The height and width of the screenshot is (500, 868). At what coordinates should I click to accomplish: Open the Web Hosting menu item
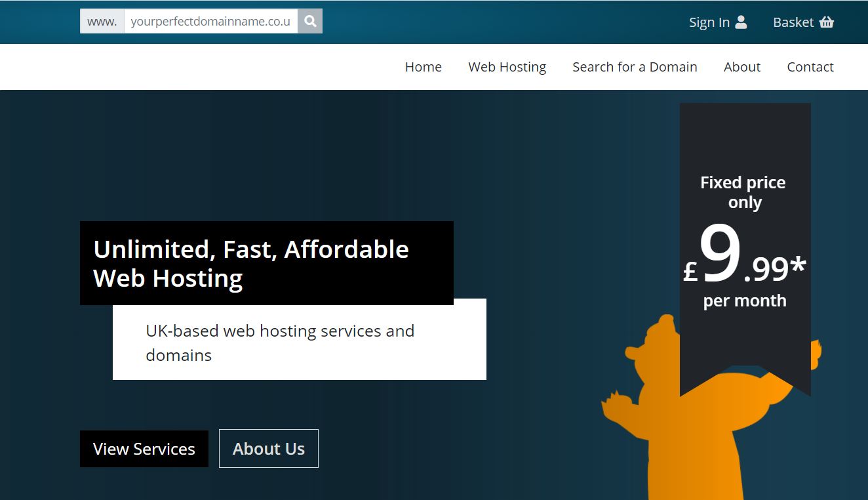coord(507,67)
